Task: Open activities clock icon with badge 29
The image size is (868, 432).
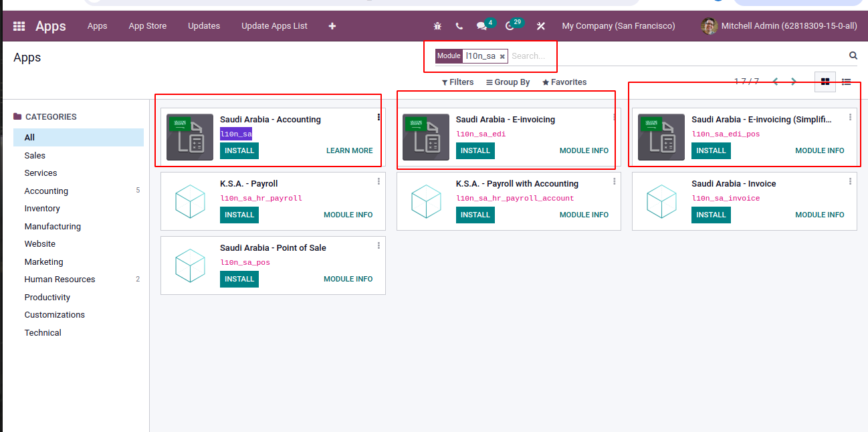Action: pyautogui.click(x=510, y=26)
